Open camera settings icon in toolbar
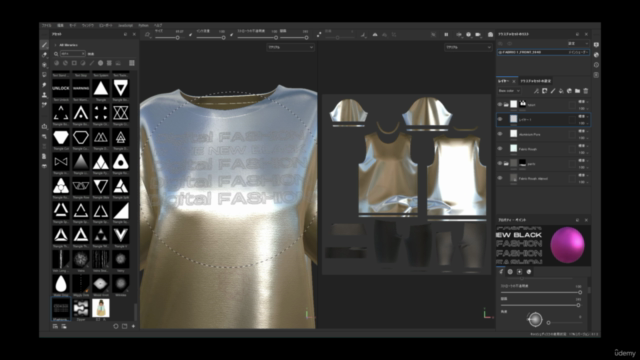The image size is (640, 360). (x=478, y=35)
